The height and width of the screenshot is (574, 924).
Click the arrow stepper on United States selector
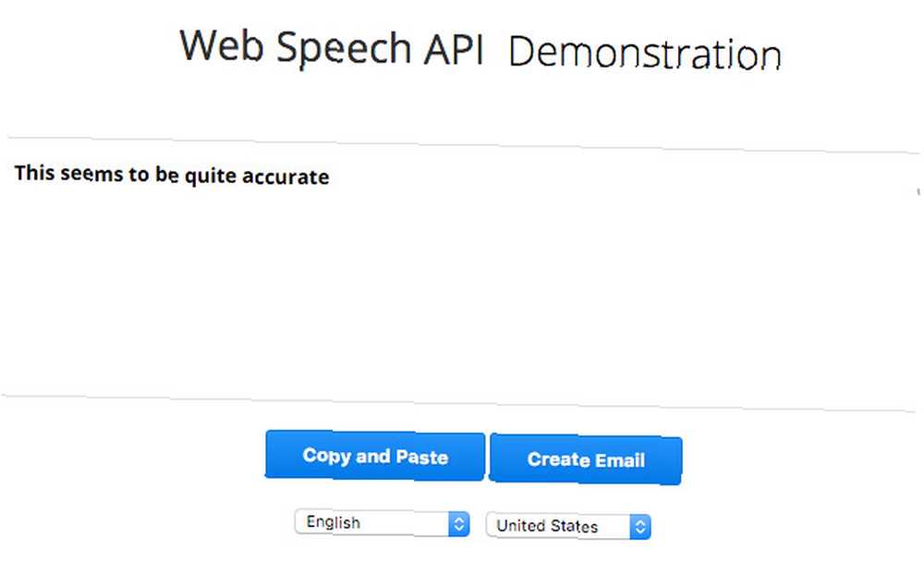coord(640,527)
